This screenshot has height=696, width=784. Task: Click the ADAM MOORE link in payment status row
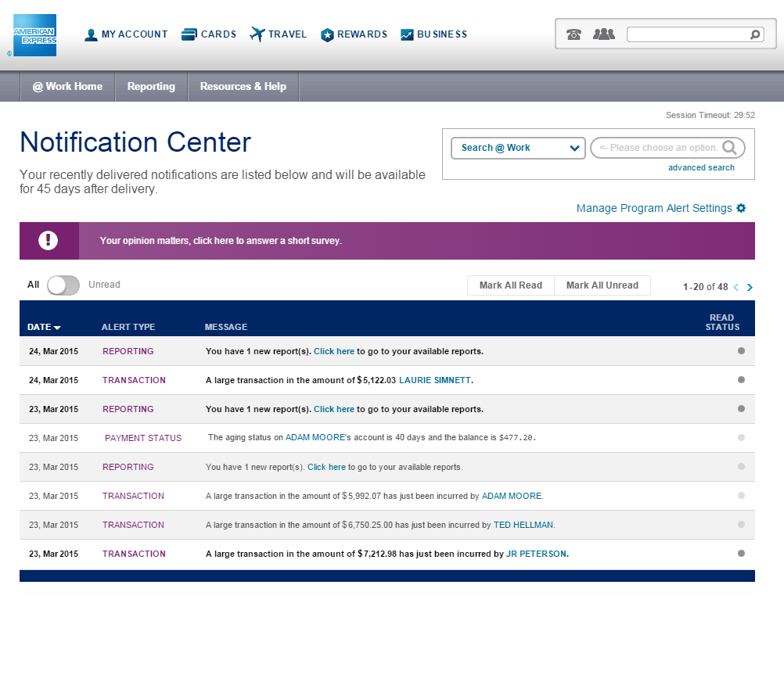pos(315,438)
